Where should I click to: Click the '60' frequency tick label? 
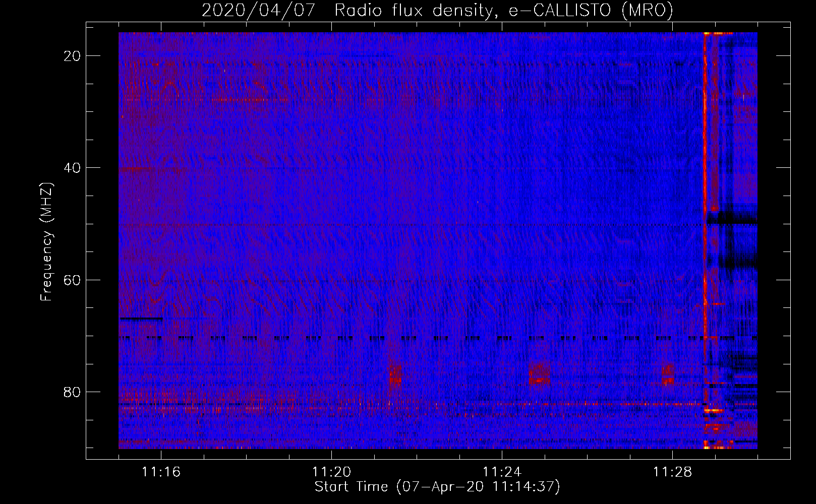click(x=73, y=280)
